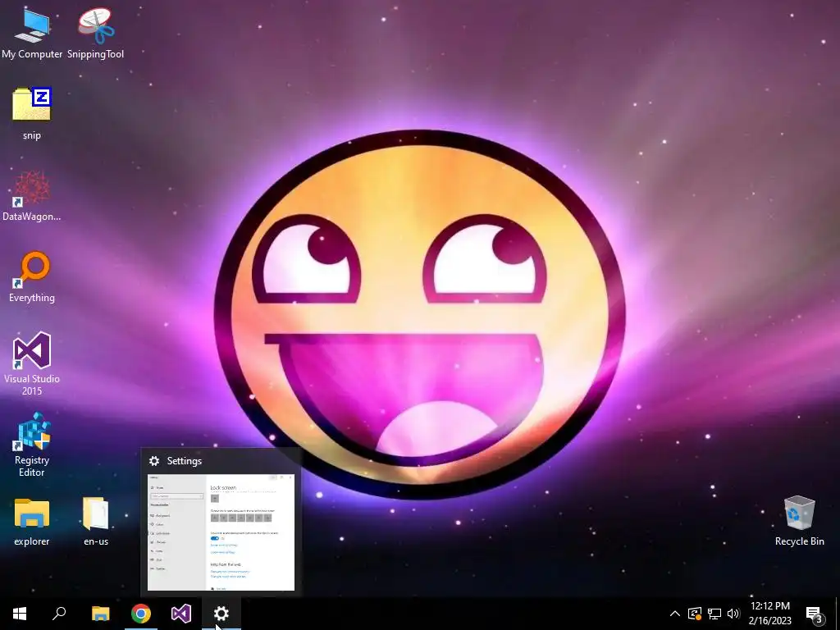Select the explorer desktop icon

pyautogui.click(x=32, y=523)
